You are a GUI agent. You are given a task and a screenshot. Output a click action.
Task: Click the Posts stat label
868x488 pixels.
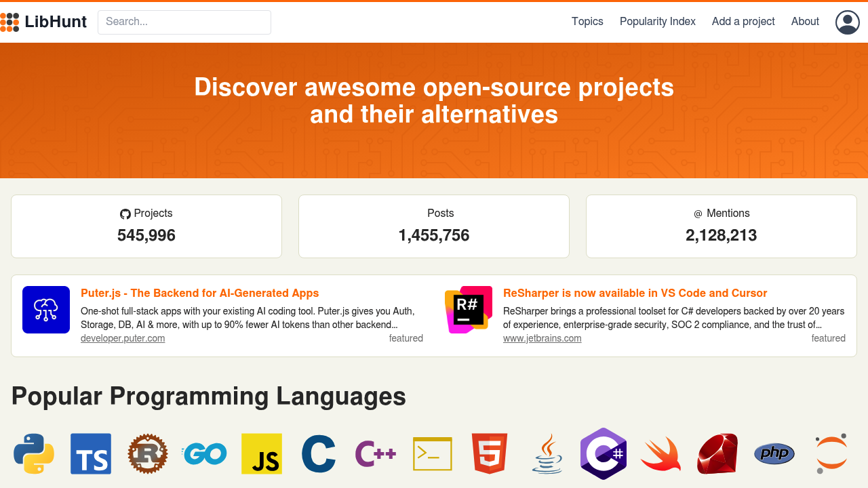point(441,213)
